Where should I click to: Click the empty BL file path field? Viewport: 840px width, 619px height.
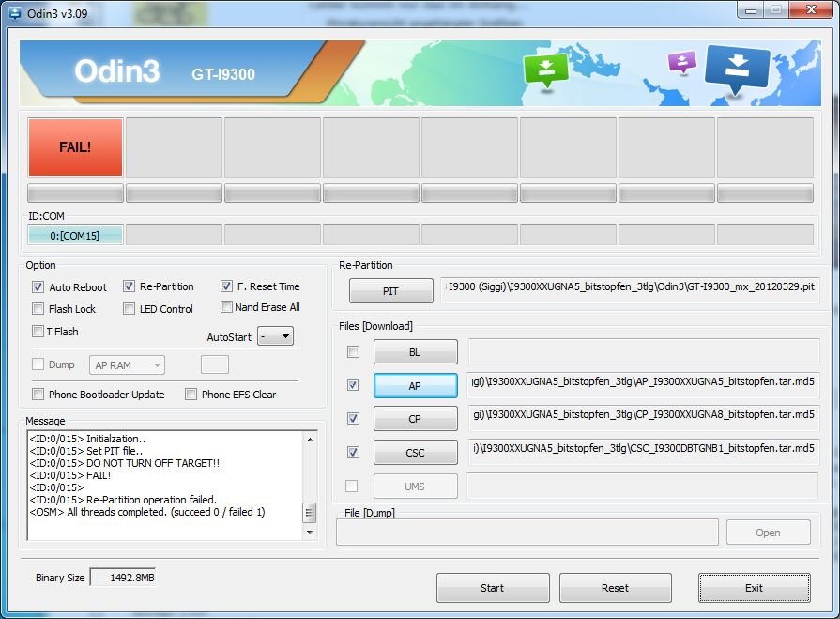pos(644,351)
